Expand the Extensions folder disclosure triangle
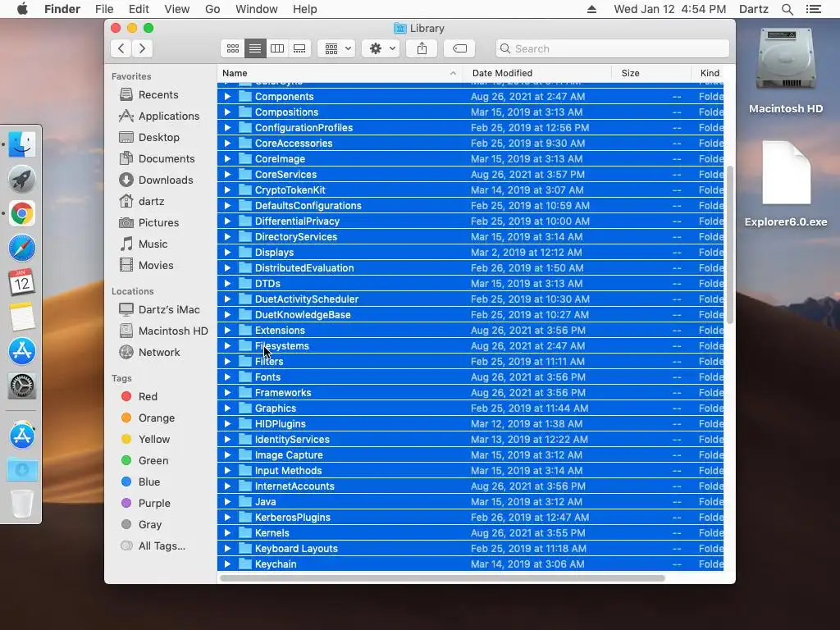This screenshot has height=630, width=840. 227,331
